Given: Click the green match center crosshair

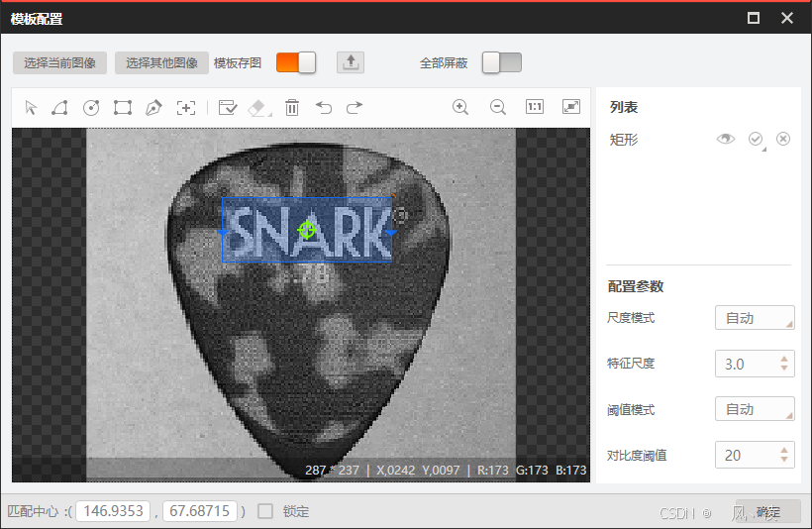Looking at the screenshot, I should 307,230.
